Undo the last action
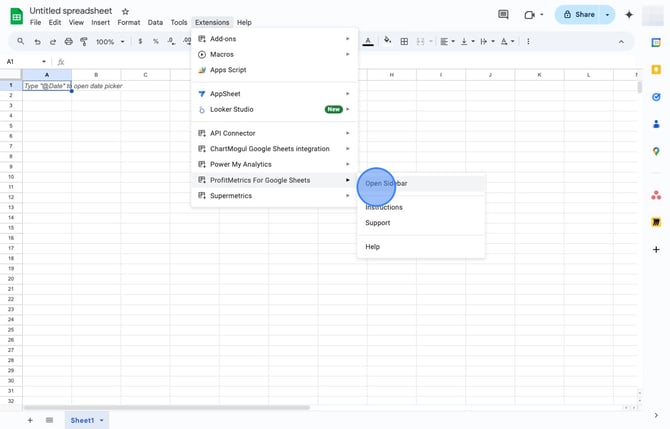This screenshot has width=670, height=429. click(x=38, y=41)
